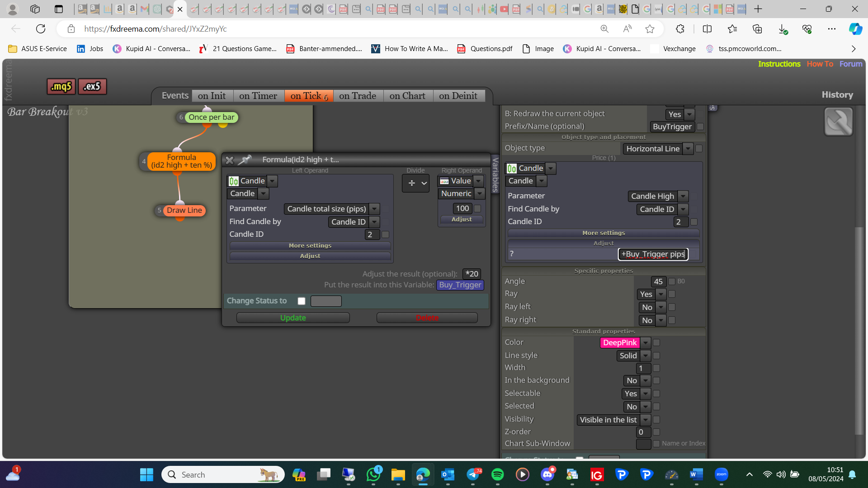Open the Forum link
868x488 pixels.
point(851,64)
